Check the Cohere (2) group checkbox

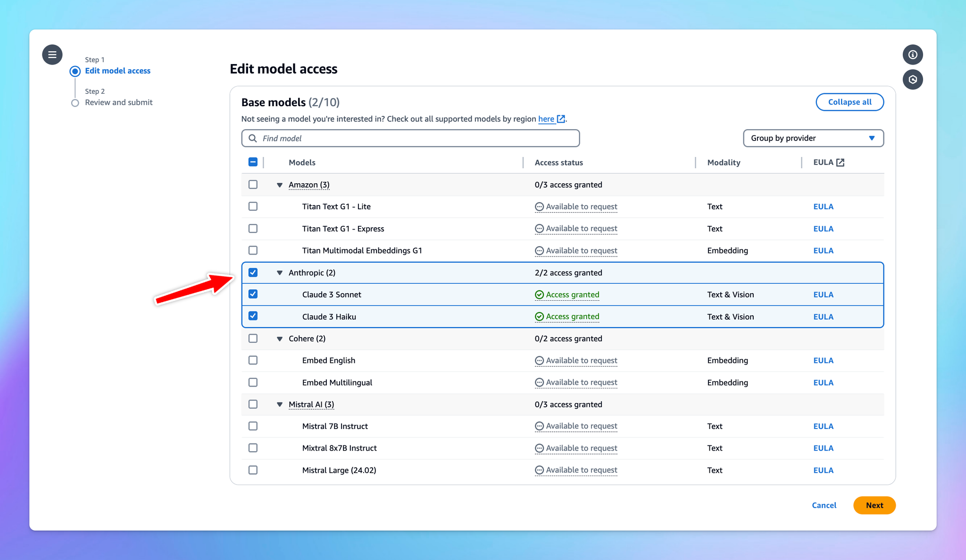253,338
